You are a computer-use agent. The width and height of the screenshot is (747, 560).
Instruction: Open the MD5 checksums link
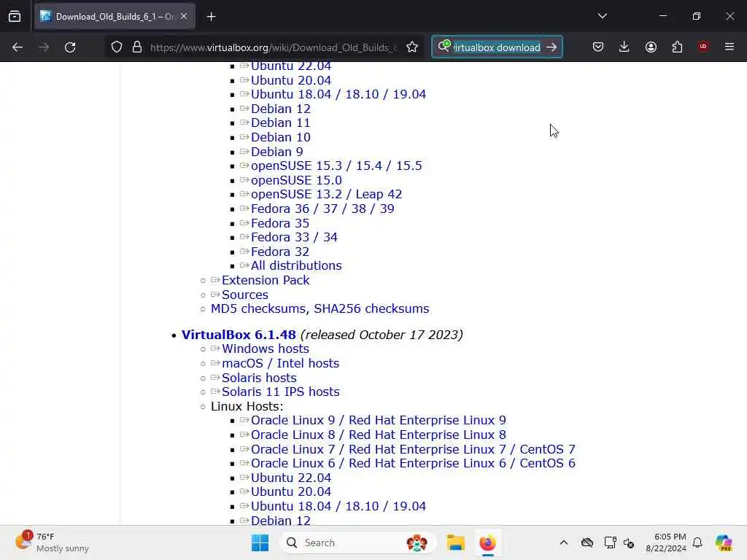tap(258, 308)
